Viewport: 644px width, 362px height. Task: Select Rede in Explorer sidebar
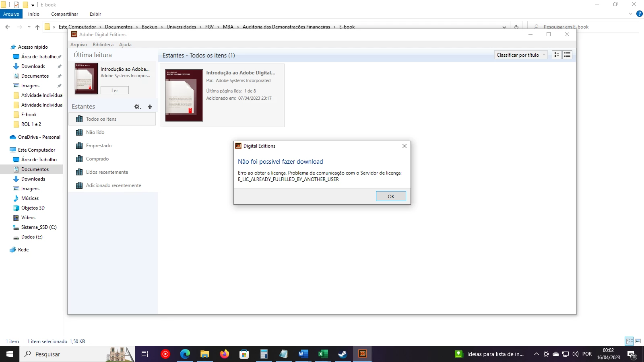click(23, 250)
